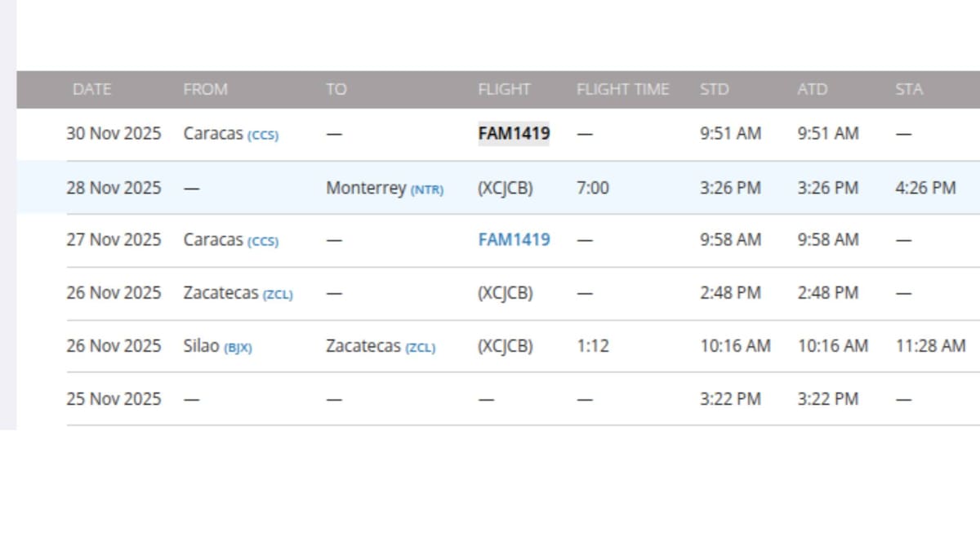Click the TO column header

click(336, 90)
